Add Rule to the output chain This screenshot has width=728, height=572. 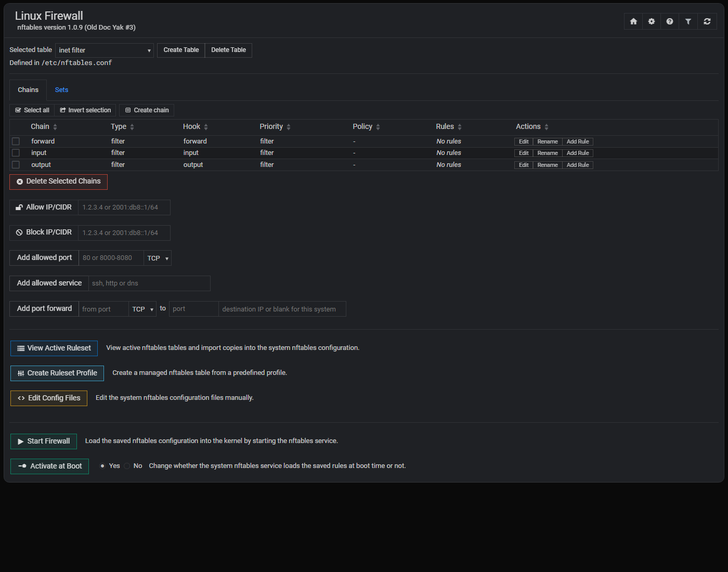tap(578, 165)
